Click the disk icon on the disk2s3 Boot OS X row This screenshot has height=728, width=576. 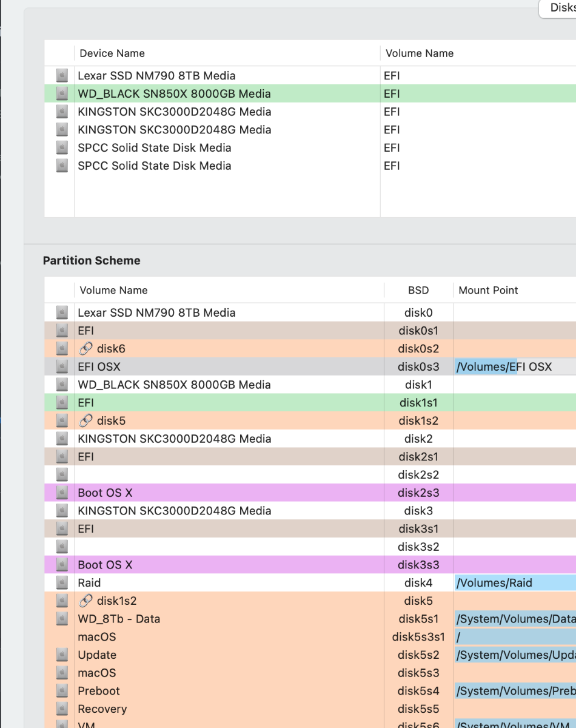pos(62,493)
